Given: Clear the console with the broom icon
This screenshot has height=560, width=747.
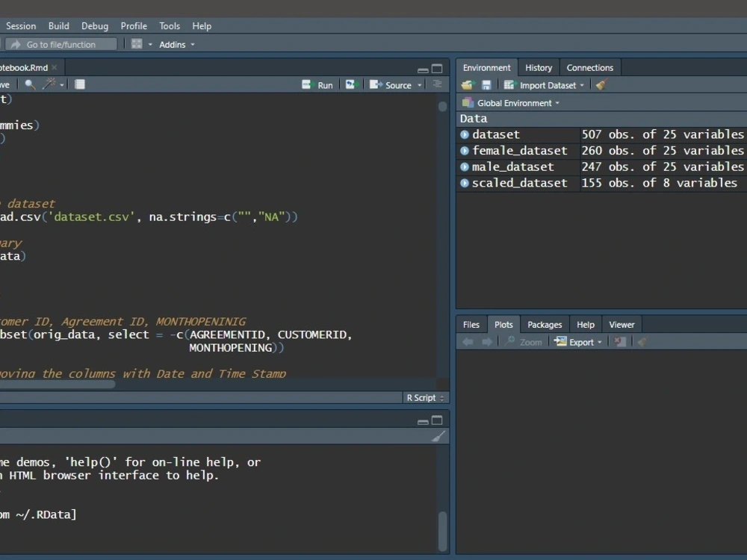Looking at the screenshot, I should [x=438, y=436].
